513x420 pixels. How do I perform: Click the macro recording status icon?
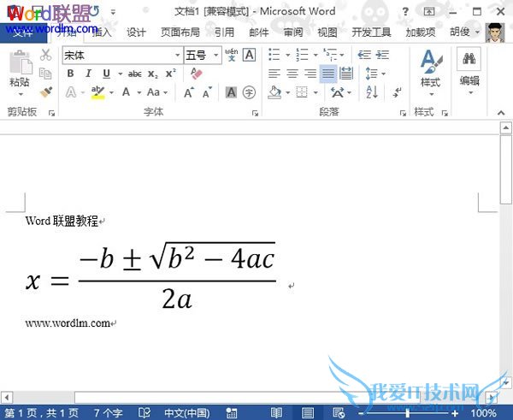pyautogui.click(x=232, y=413)
